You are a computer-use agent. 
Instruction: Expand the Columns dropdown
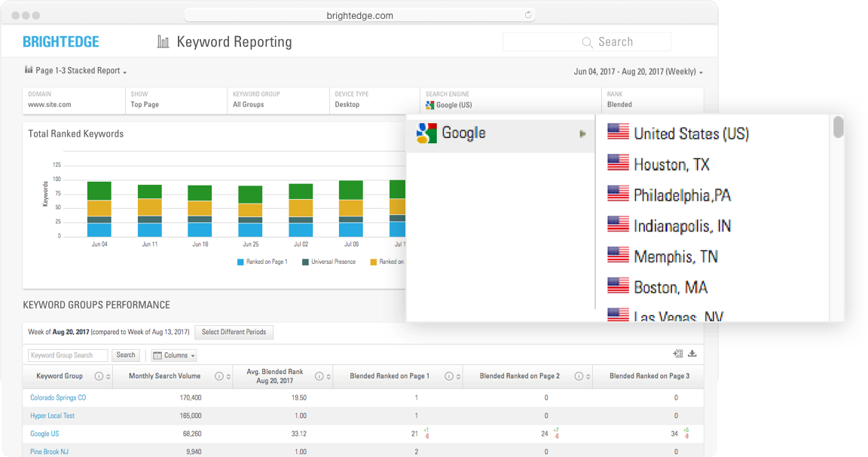[174, 355]
